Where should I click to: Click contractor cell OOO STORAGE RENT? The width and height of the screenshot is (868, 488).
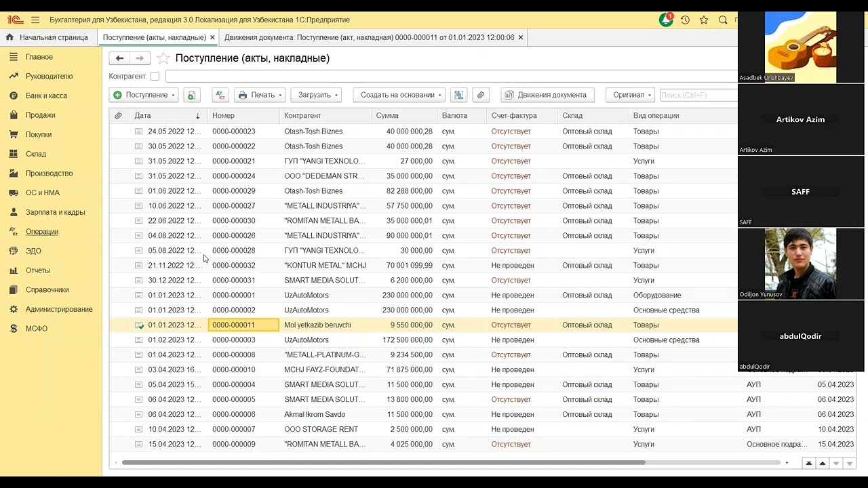321,430
